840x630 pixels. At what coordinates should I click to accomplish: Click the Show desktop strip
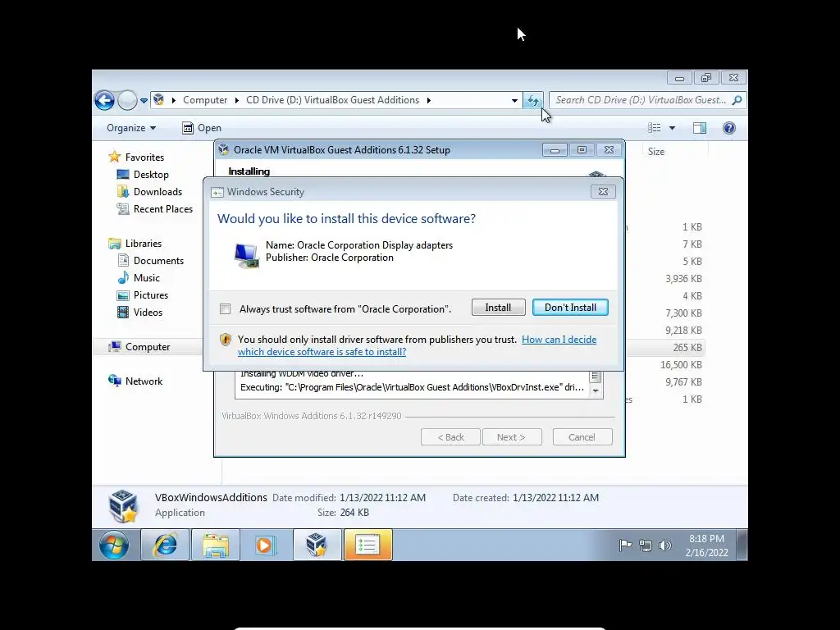pyautogui.click(x=742, y=545)
